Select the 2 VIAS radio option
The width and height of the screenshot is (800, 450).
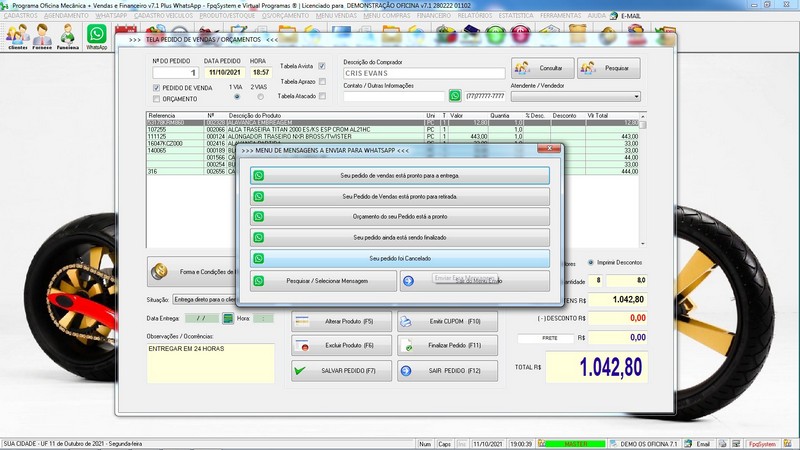[x=260, y=97]
